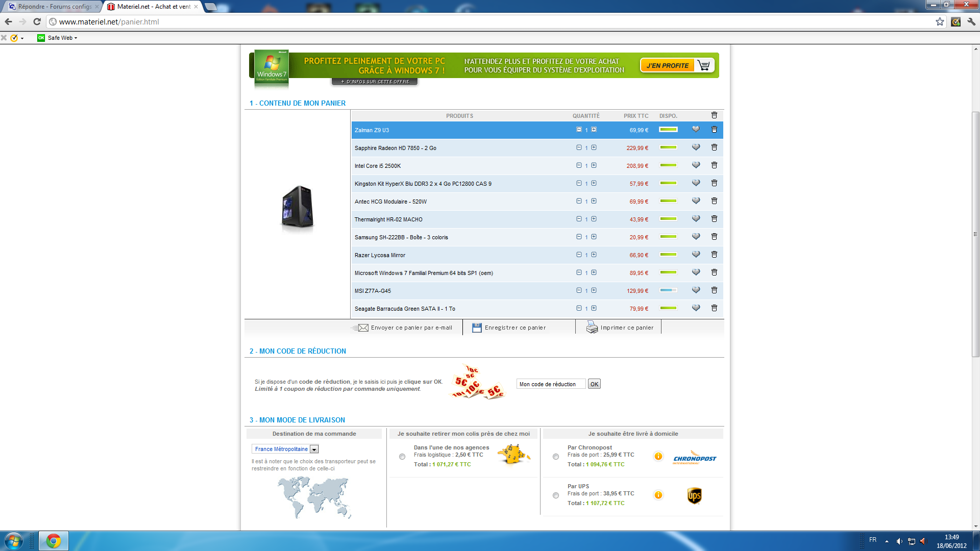Image resolution: width=980 pixels, height=551 pixels.
Task: Click the reduction code input field
Action: click(551, 384)
